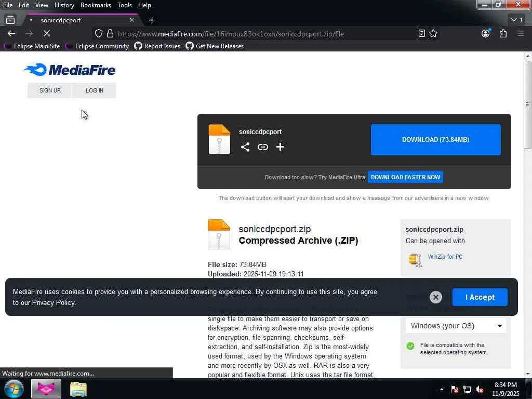The image size is (532, 399).
Task: Open the tracking protection shield icon
Action: coord(98,33)
